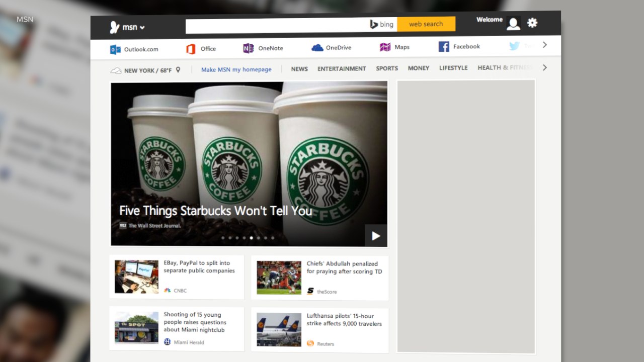Select the MONEY tab
The width and height of the screenshot is (644, 362).
coord(419,68)
